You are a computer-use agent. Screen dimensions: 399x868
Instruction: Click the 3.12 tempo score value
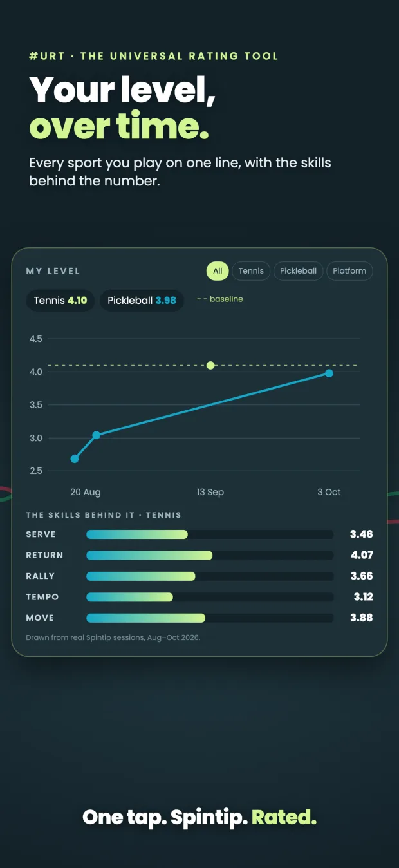[363, 597]
